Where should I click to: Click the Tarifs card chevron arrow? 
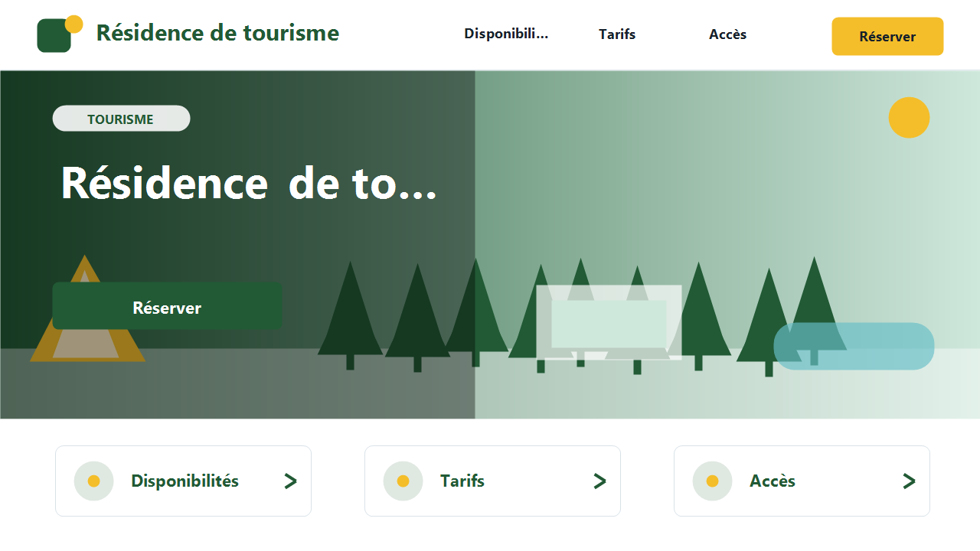pyautogui.click(x=599, y=481)
